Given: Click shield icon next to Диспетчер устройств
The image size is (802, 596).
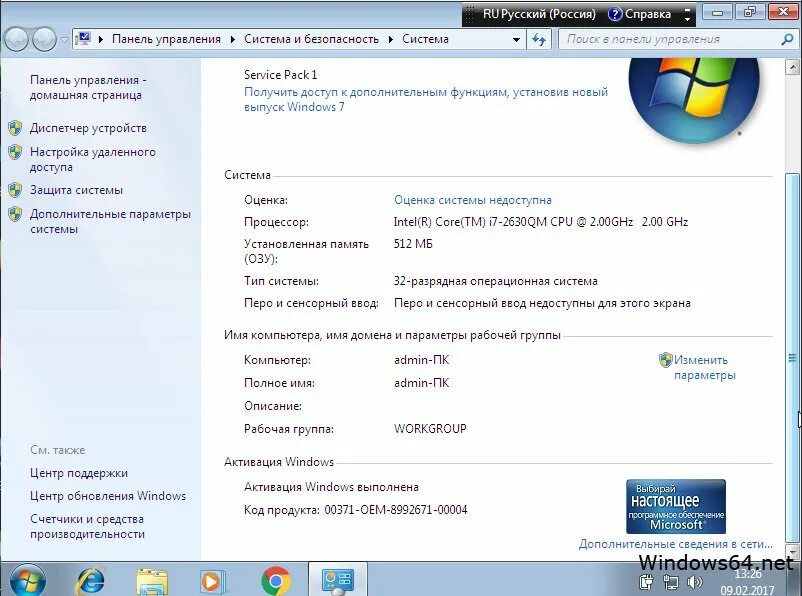Looking at the screenshot, I should (15, 128).
